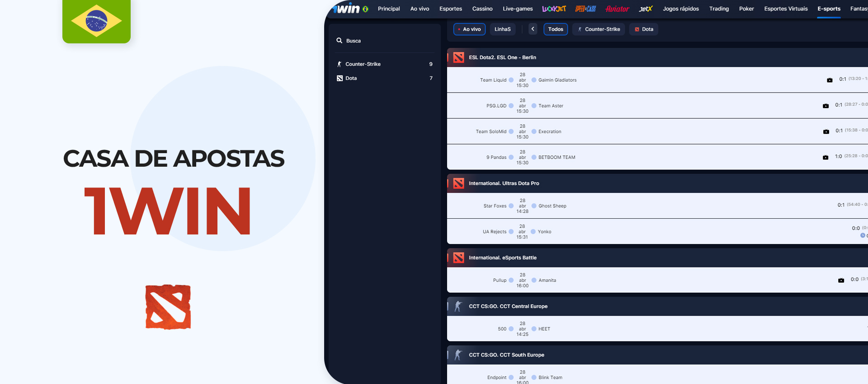Image resolution: width=868 pixels, height=384 pixels.
Task: Open the Ao vivo top menu item
Action: pos(420,9)
